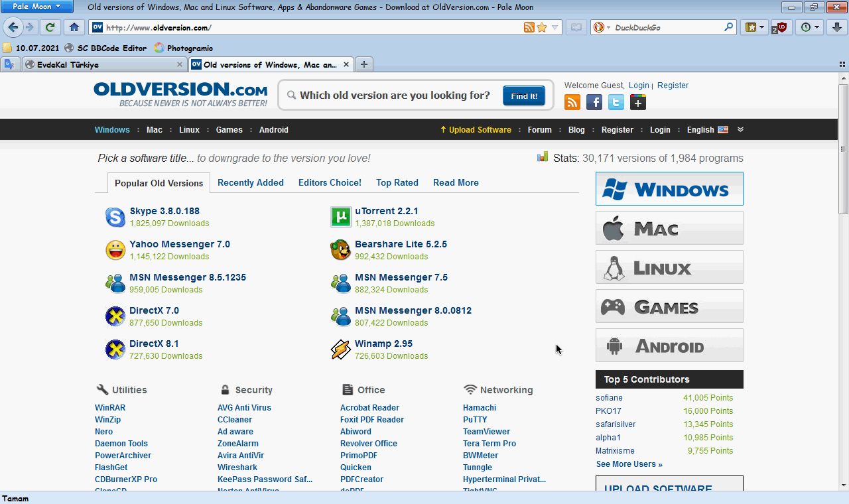Select Top Rated tab
The width and height of the screenshot is (849, 504).
397,182
